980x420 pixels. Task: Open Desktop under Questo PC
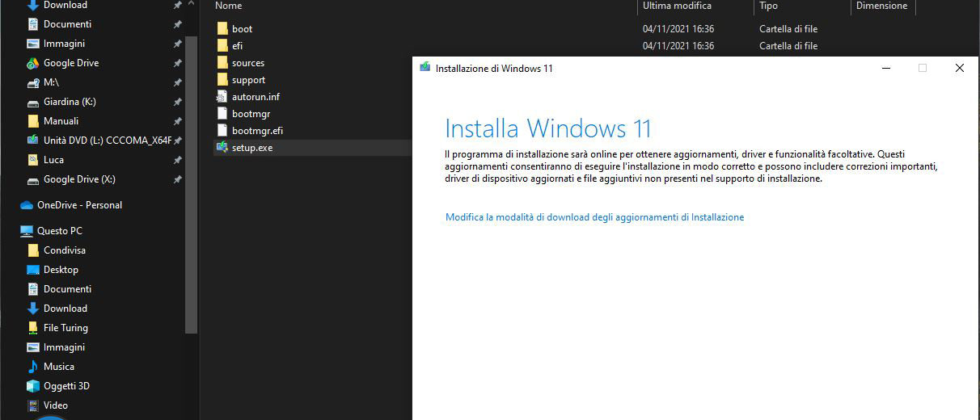coord(61,270)
